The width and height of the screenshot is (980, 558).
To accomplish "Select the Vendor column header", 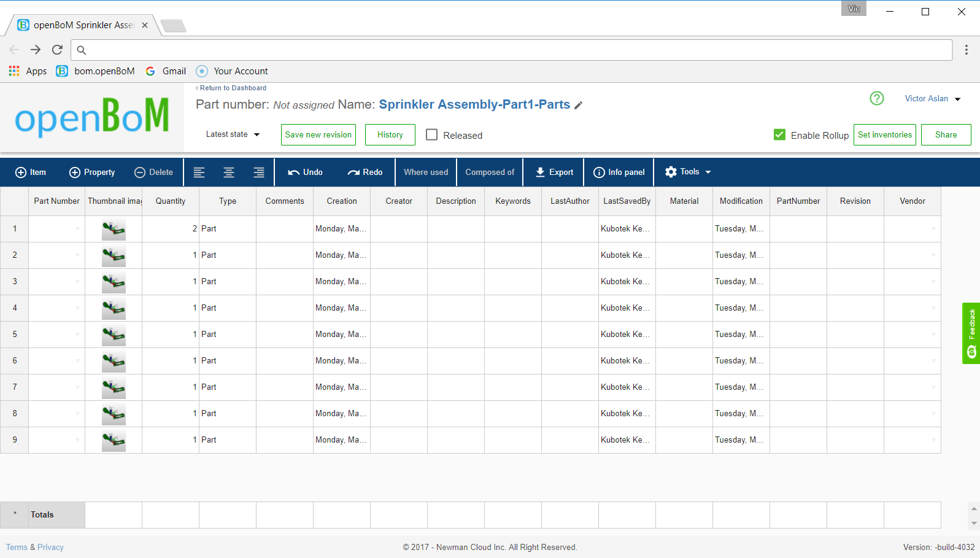I will (912, 201).
